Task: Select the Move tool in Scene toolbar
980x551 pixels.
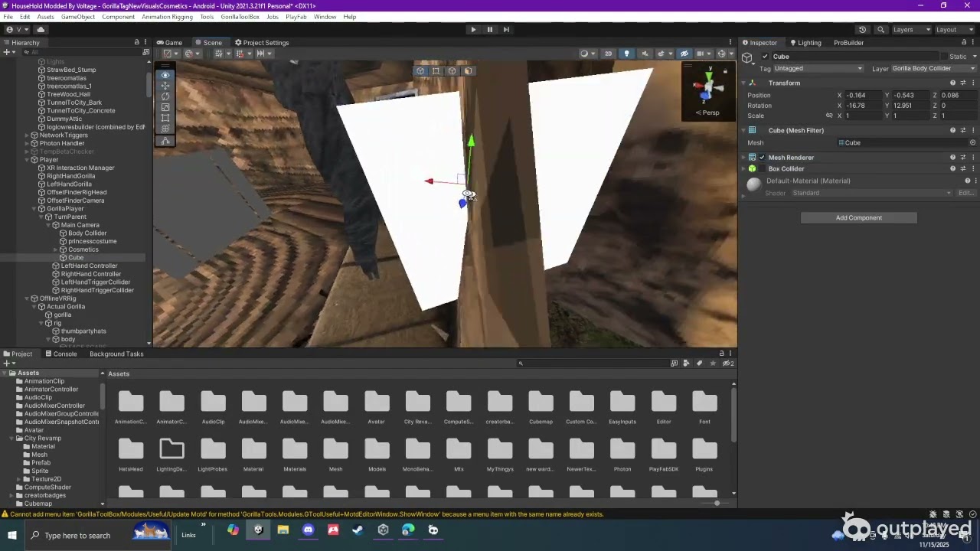Action: tap(165, 86)
